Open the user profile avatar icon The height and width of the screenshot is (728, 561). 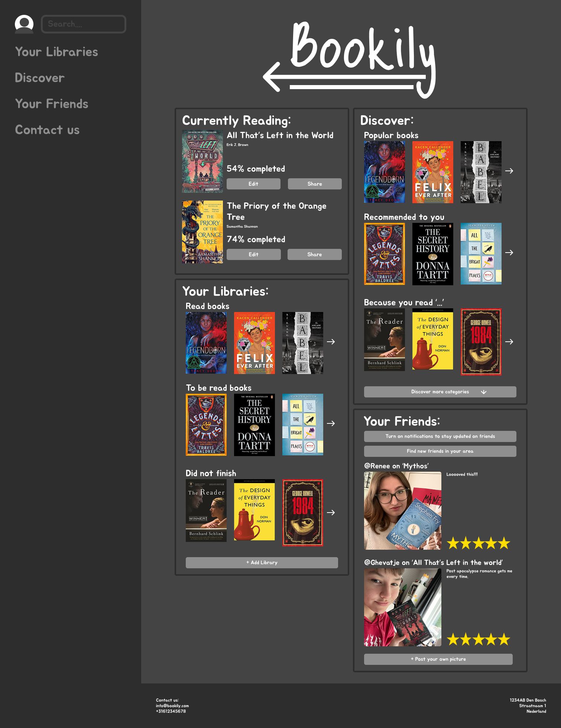(x=24, y=24)
